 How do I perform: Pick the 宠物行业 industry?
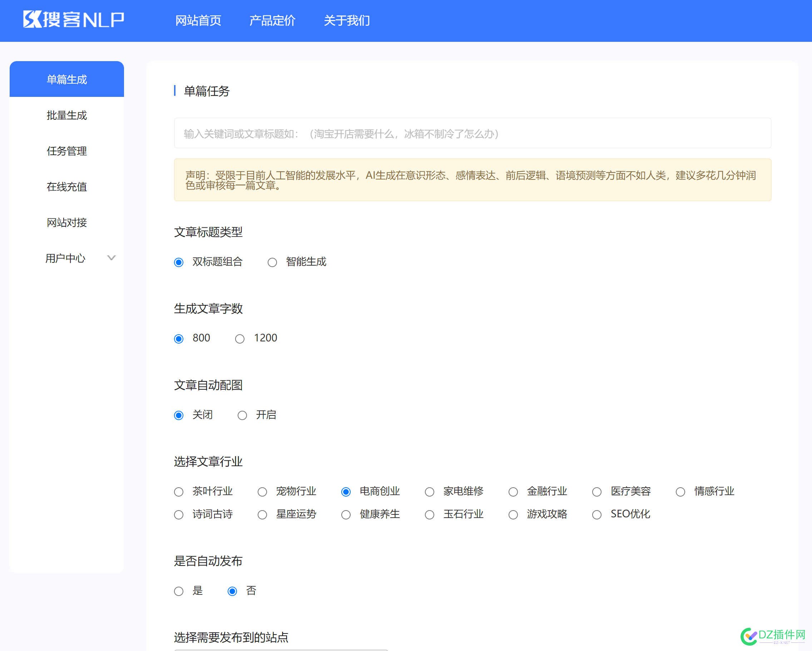point(263,492)
